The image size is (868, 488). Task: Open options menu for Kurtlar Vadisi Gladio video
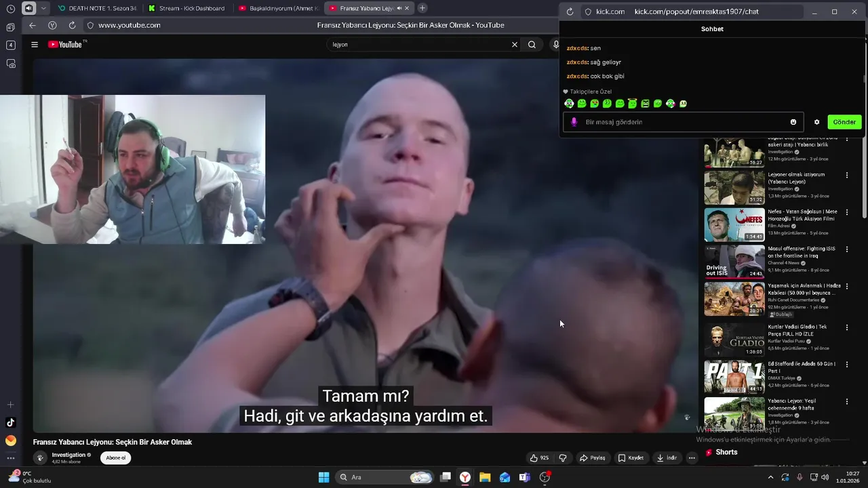pyautogui.click(x=846, y=327)
